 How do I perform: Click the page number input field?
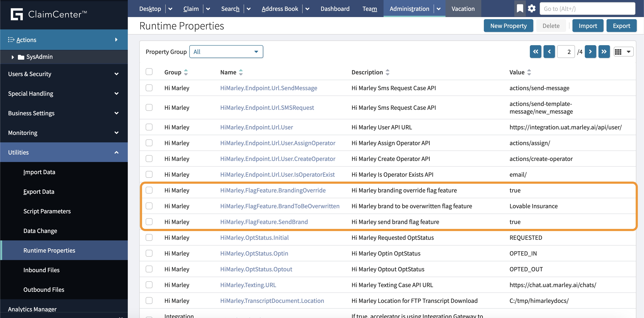click(566, 52)
